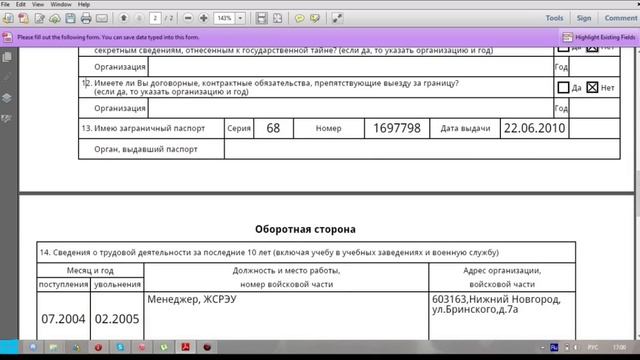This screenshot has width=640, height=360.
Task: Click the first Год input field
Action: (594, 67)
